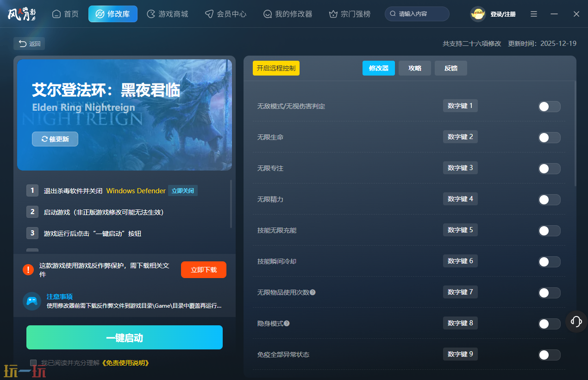Open the customer service headset icon
Viewport: 588px width, 380px height.
[x=576, y=321]
